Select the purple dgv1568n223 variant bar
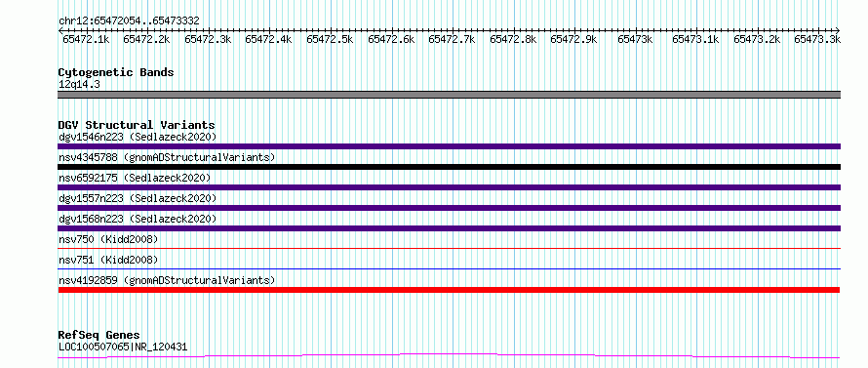 coord(449,228)
